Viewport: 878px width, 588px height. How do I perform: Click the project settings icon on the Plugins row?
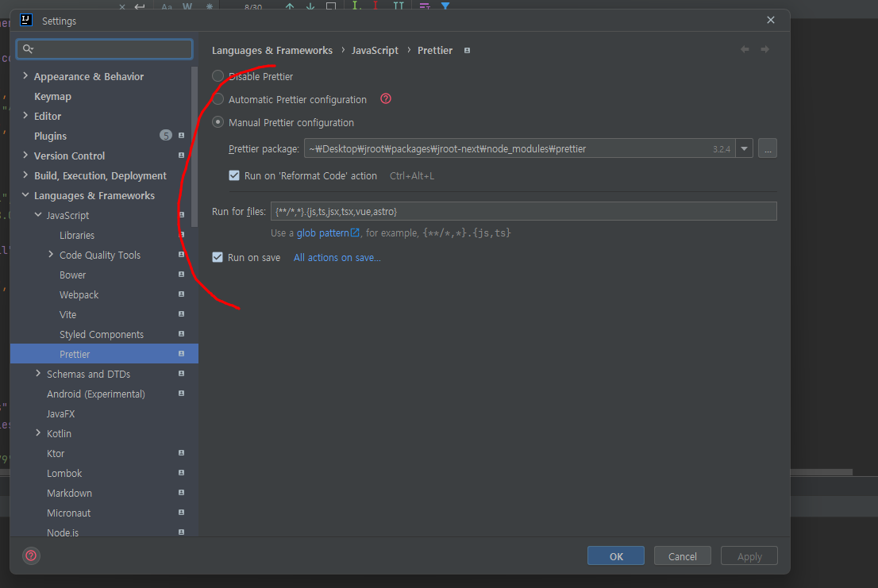click(x=182, y=136)
